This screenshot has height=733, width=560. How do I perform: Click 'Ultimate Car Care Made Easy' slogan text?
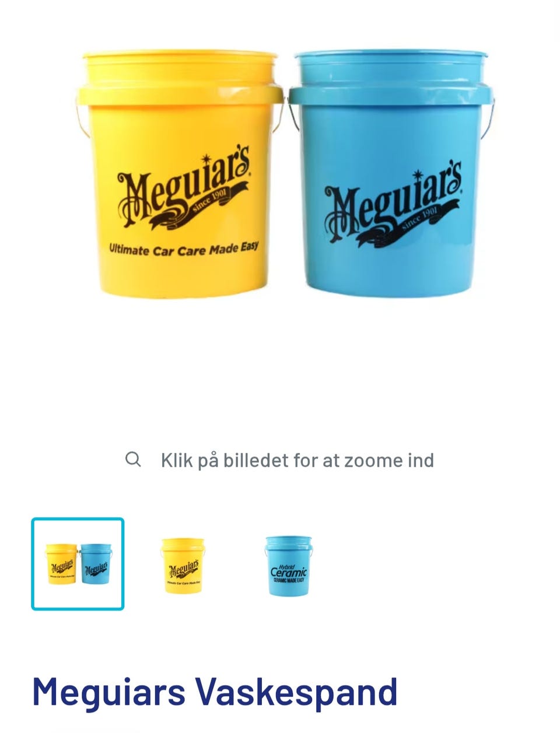184,249
